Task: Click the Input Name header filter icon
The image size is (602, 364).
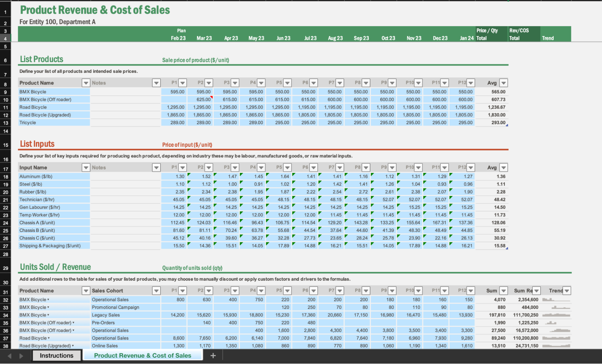Action: click(x=86, y=167)
